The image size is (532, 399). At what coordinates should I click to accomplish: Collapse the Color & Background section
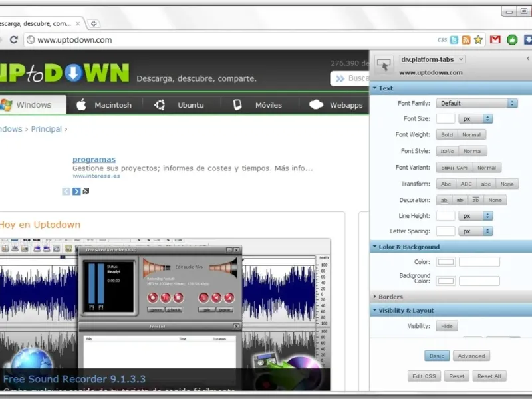tap(451, 247)
